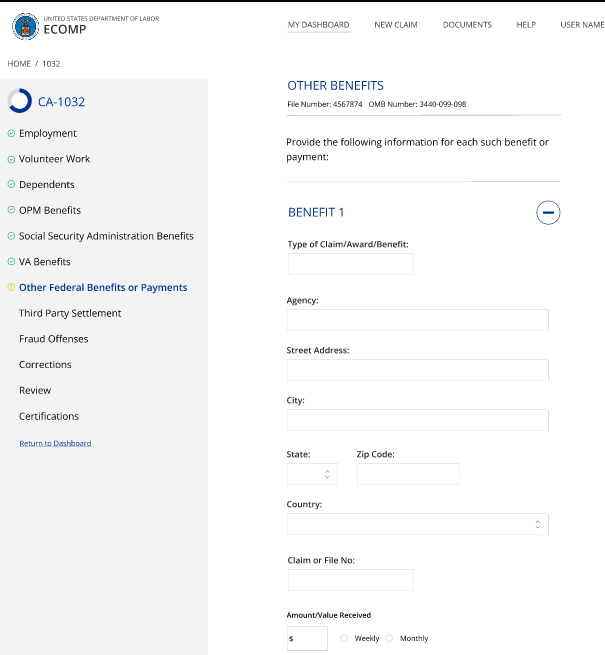Click the check icon next to OPM Benefits
Viewport: 605px width, 655px height.
11,211
